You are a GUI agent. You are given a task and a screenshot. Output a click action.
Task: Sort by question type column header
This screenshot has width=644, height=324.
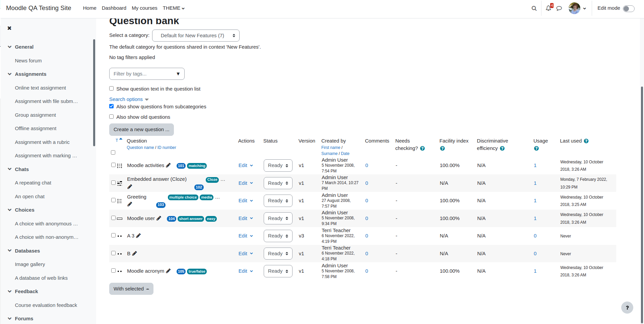point(119,140)
